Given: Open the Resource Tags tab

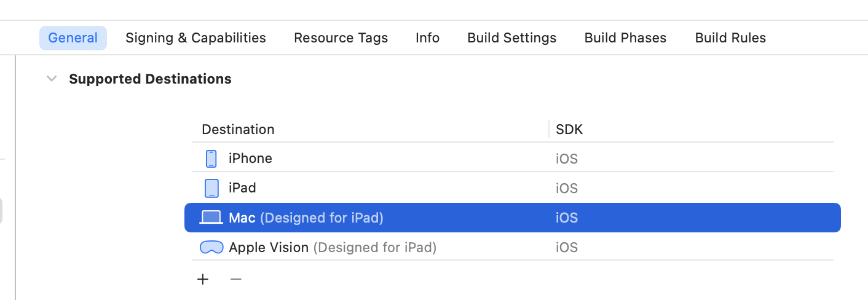Looking at the screenshot, I should pyautogui.click(x=341, y=38).
